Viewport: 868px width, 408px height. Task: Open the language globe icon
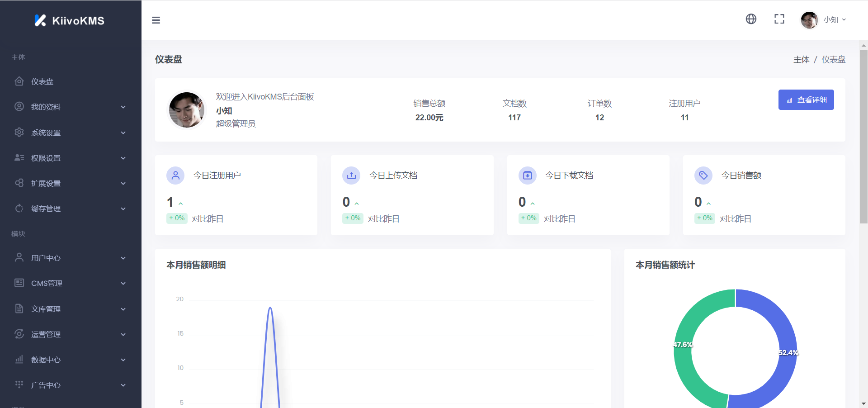click(751, 19)
